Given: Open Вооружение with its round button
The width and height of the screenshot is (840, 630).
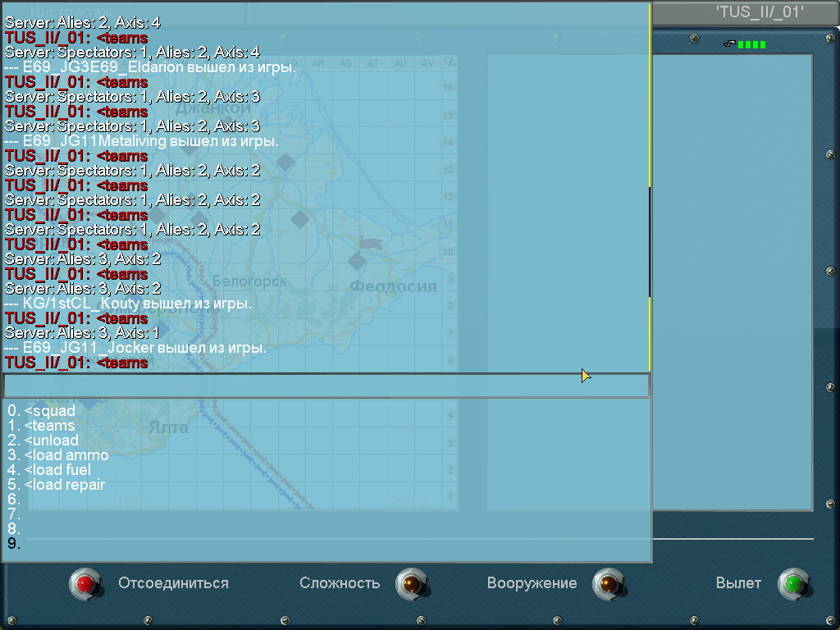Looking at the screenshot, I should 608,583.
